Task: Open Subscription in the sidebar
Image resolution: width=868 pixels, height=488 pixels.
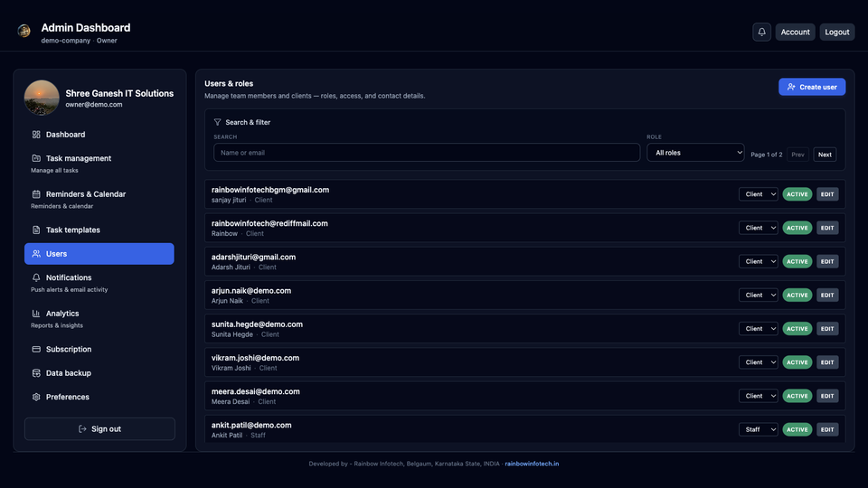Action: click(99, 349)
